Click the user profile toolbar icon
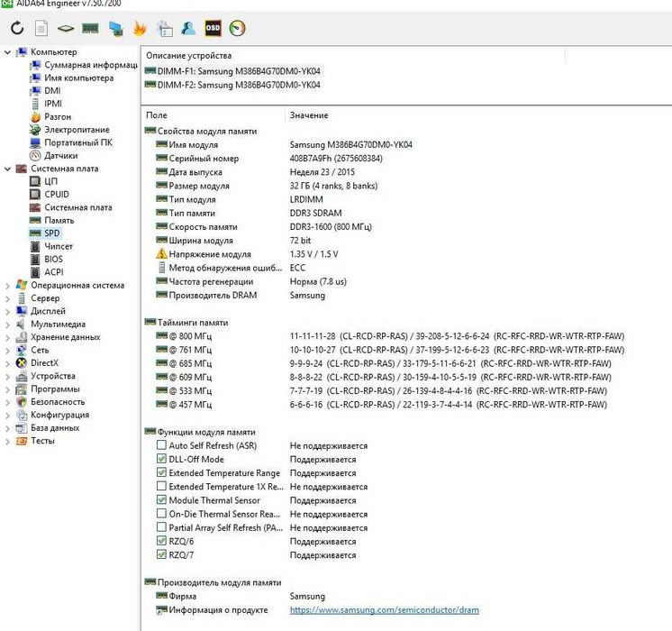 tap(188, 28)
